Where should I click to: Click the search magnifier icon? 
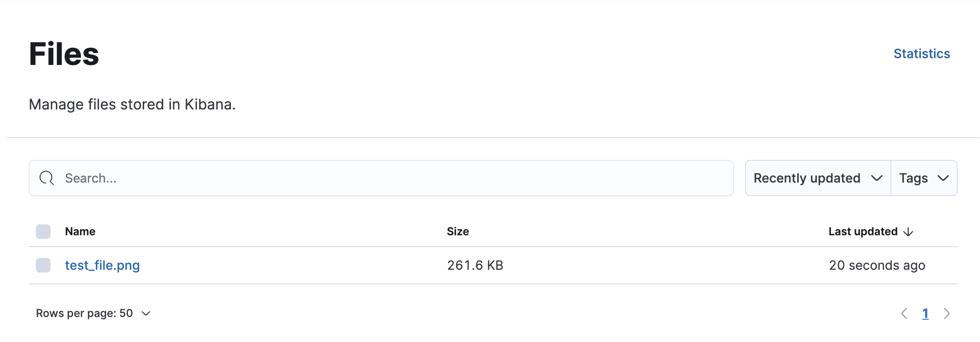click(46, 178)
